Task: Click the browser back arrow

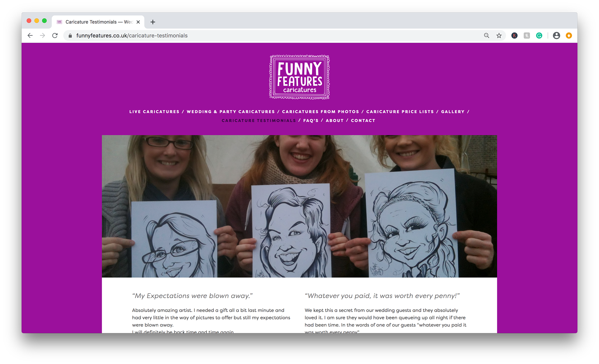Action: point(30,36)
